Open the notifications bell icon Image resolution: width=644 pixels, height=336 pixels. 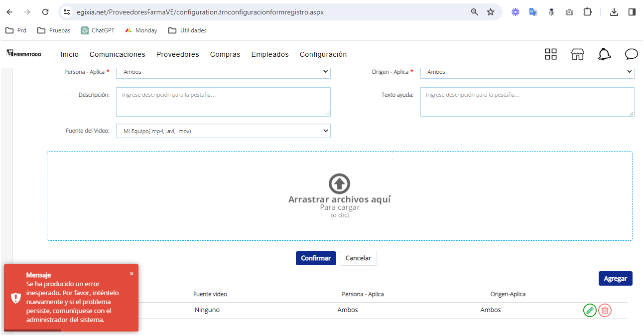pos(604,54)
